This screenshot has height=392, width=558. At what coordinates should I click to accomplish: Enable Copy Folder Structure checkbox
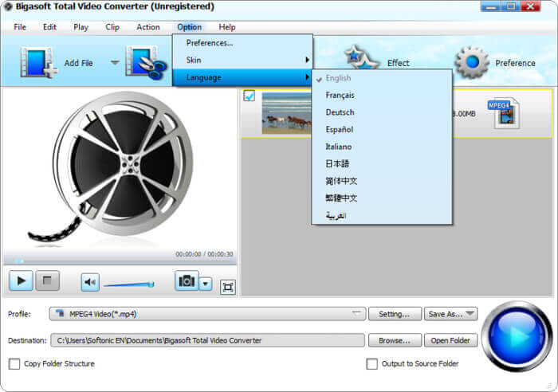coord(14,364)
